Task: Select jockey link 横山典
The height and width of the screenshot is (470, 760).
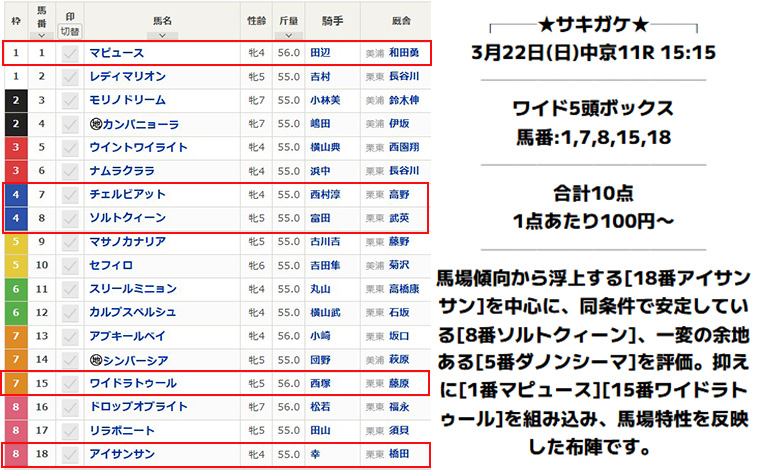Action: pos(324,148)
